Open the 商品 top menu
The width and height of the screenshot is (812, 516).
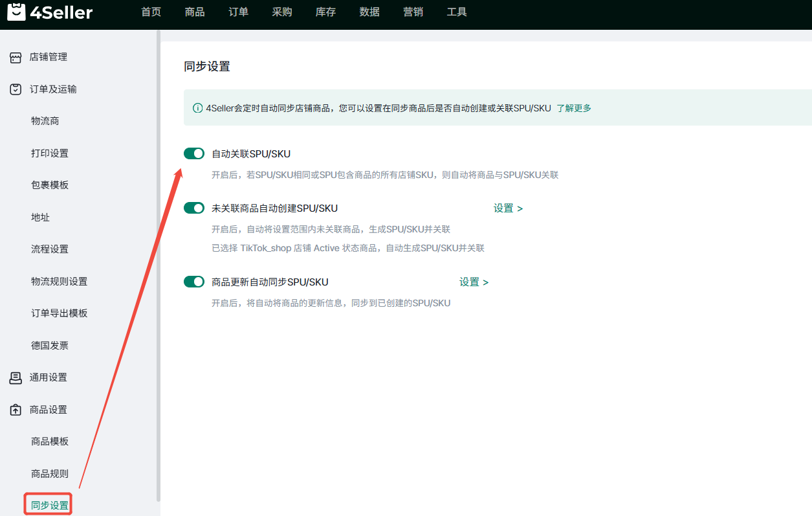[195, 12]
